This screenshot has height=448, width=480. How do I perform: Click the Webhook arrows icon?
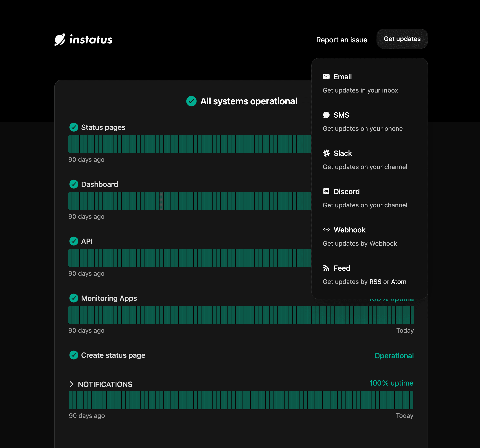click(326, 229)
